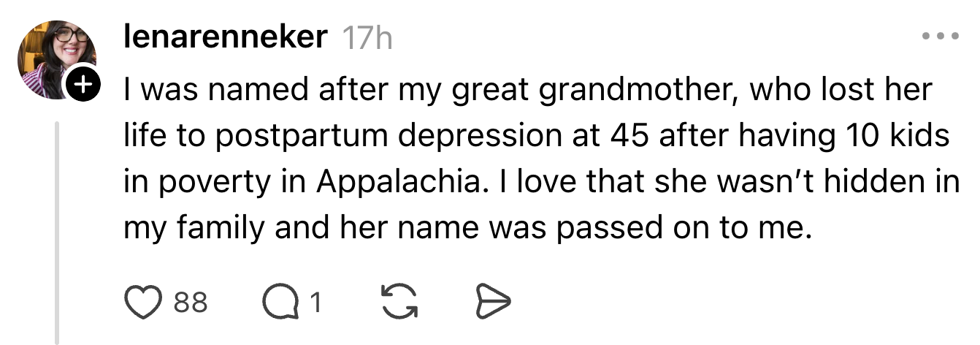This screenshot has height=345, width=980.
Task: Visit the lenarenneker username link
Action: click(226, 37)
